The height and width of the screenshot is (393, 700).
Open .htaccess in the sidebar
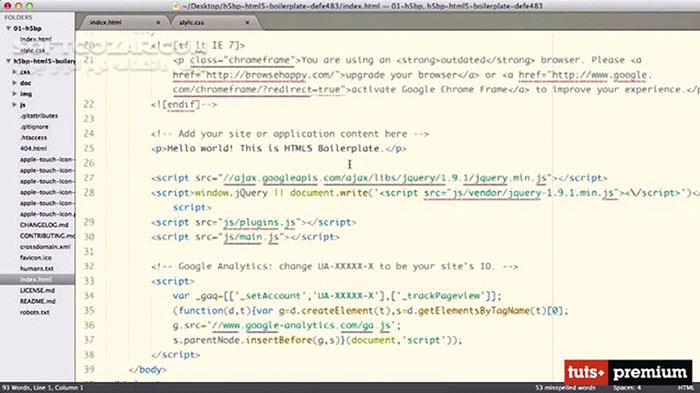click(x=33, y=138)
